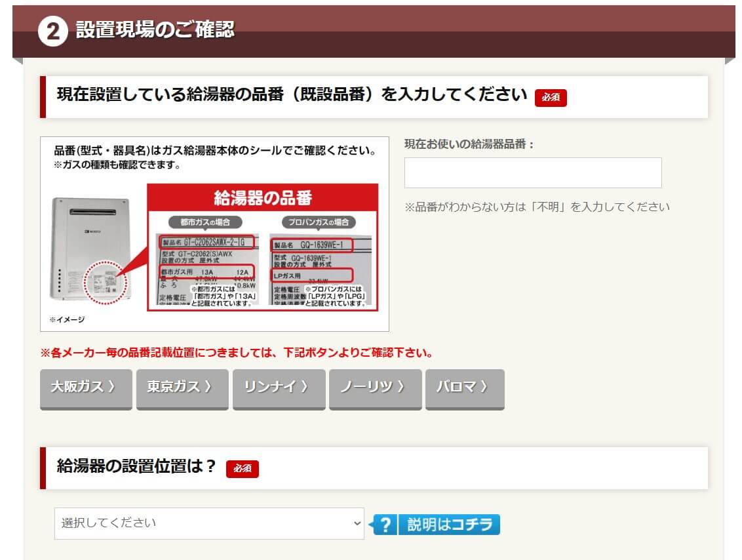Click the 必須 badge beside 給湯器の設置位置は？
Screen dimensions: 742x560
pos(243,468)
